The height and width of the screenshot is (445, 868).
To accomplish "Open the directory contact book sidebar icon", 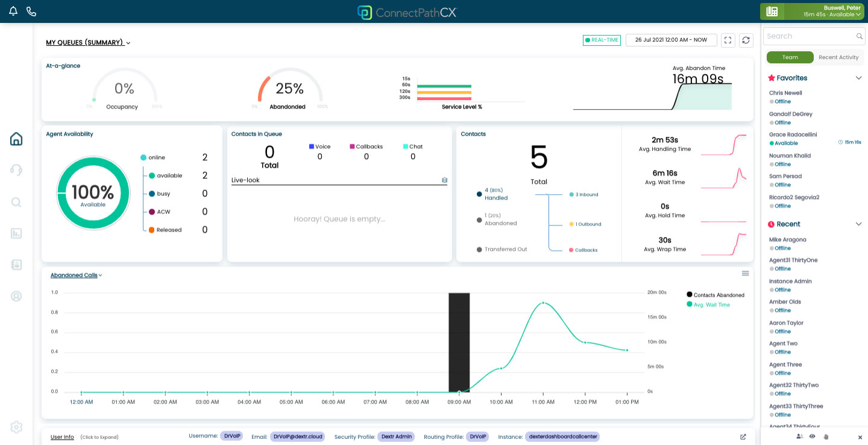I will (x=16, y=265).
